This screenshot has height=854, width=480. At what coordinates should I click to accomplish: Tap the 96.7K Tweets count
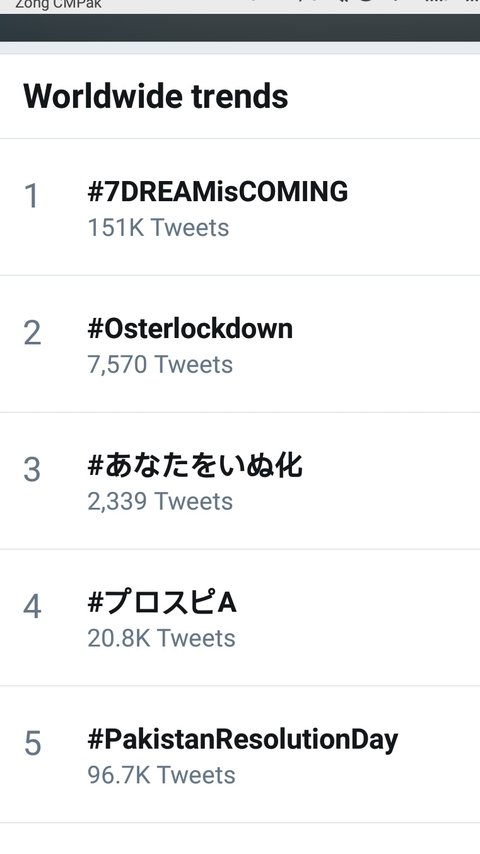[161, 774]
